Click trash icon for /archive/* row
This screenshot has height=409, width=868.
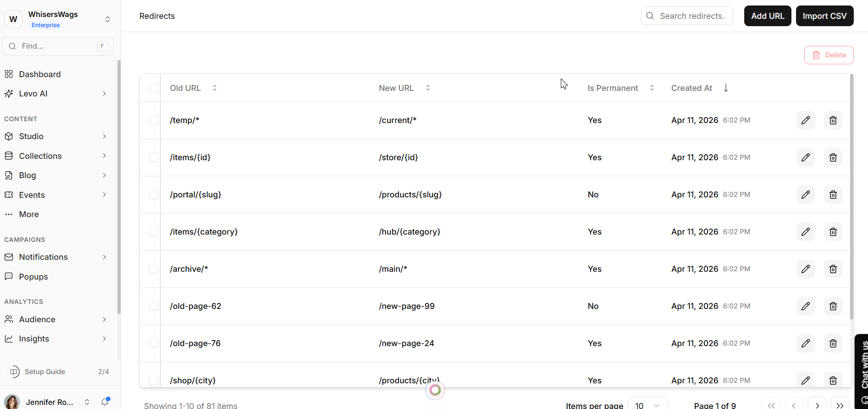coord(833,269)
